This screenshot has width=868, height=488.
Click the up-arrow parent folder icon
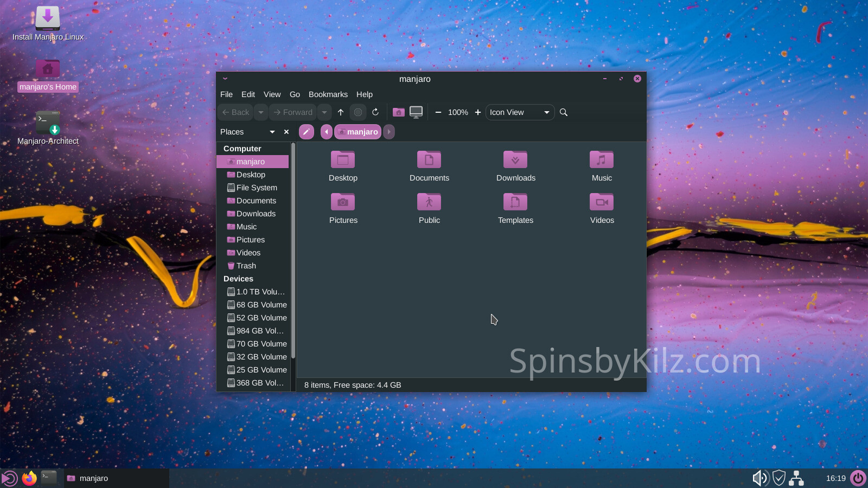tap(341, 112)
